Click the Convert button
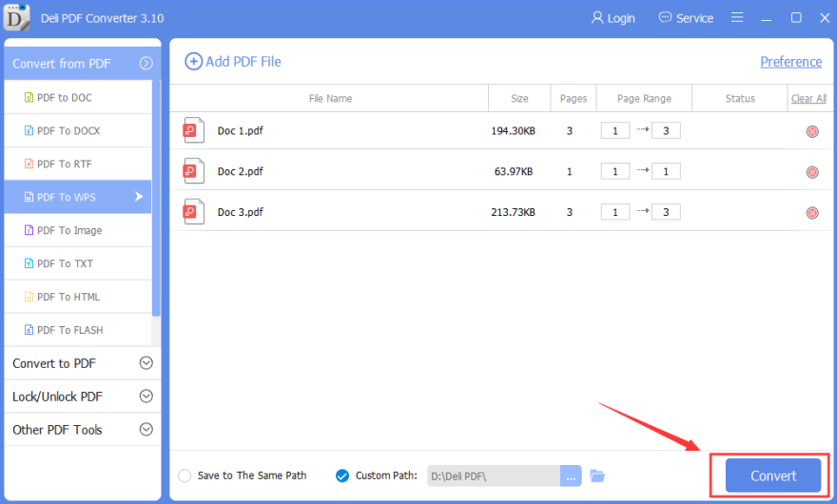This screenshot has height=504, width=837. pyautogui.click(x=773, y=475)
